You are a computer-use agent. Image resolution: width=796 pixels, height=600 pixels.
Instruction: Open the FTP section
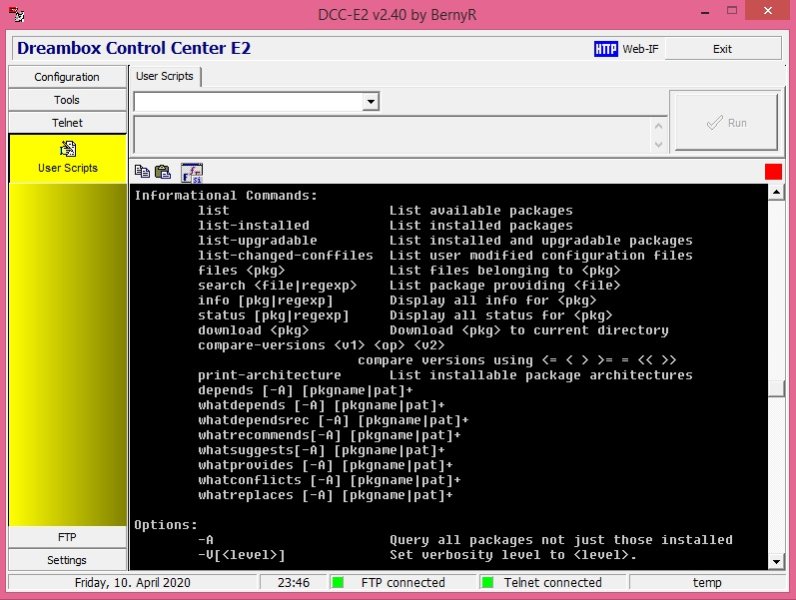click(x=67, y=537)
